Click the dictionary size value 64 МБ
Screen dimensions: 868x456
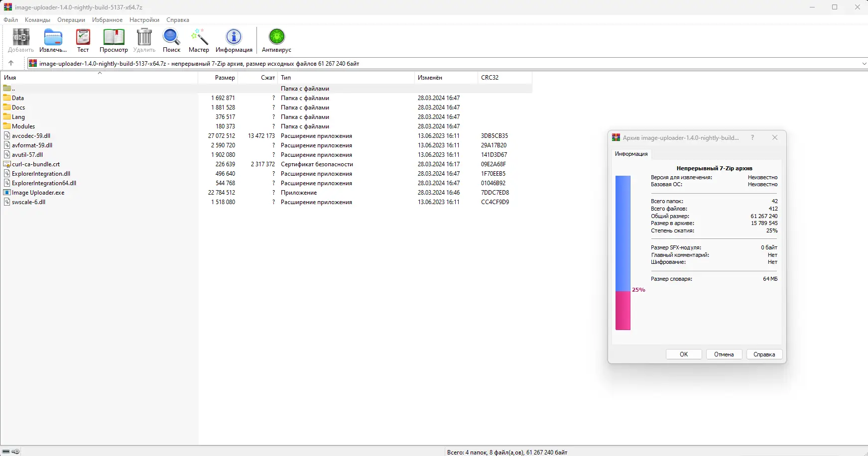pyautogui.click(x=770, y=279)
